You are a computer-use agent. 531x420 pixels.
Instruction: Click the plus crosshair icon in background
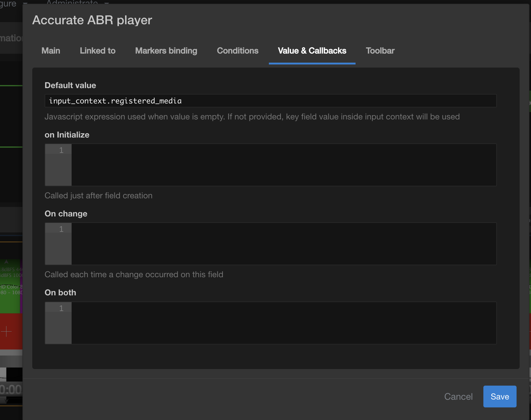(x=6, y=332)
